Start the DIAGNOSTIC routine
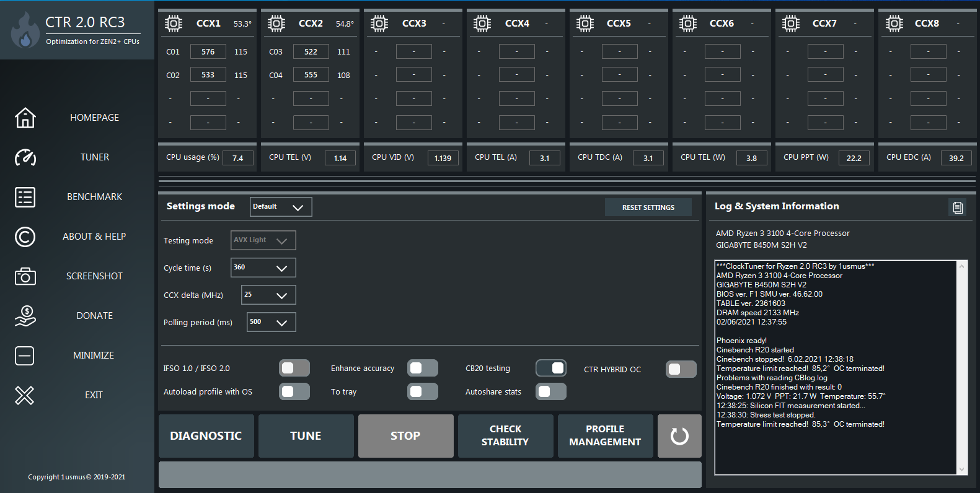980x493 pixels. [x=206, y=436]
